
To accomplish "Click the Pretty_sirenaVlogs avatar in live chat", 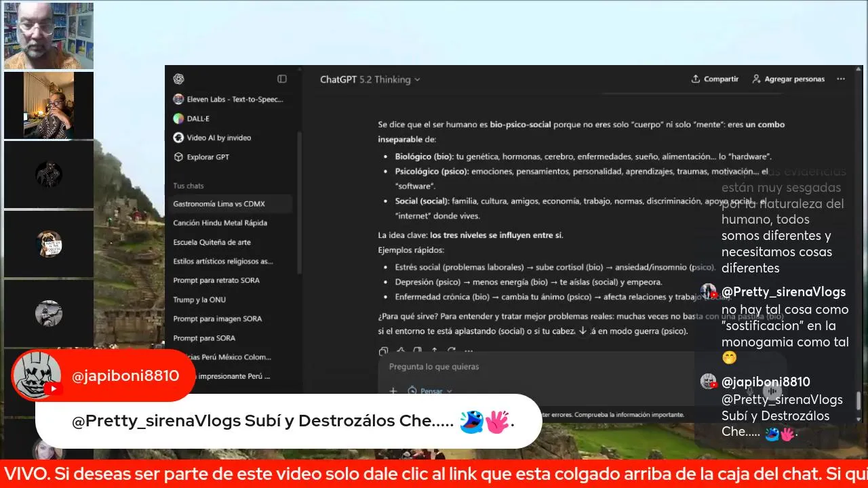I will [709, 291].
